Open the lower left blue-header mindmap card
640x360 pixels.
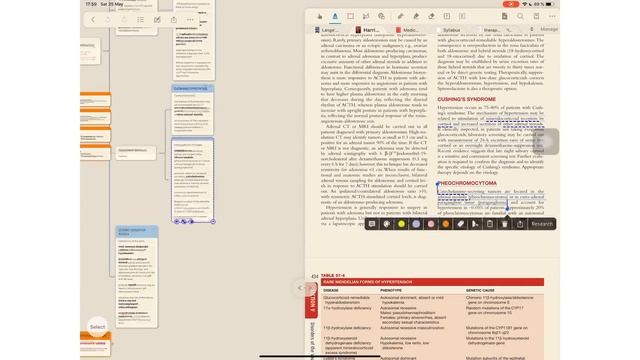point(137,277)
